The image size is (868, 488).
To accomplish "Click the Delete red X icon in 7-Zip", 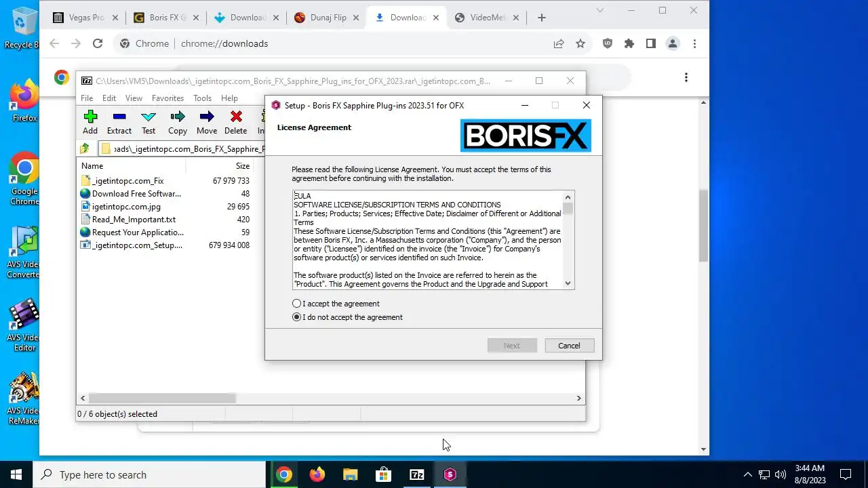I will [235, 123].
